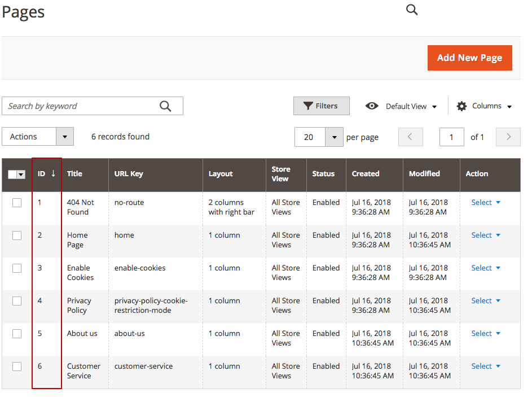Click the Filters button
Viewport: 532px width, 397px height.
tap(322, 106)
